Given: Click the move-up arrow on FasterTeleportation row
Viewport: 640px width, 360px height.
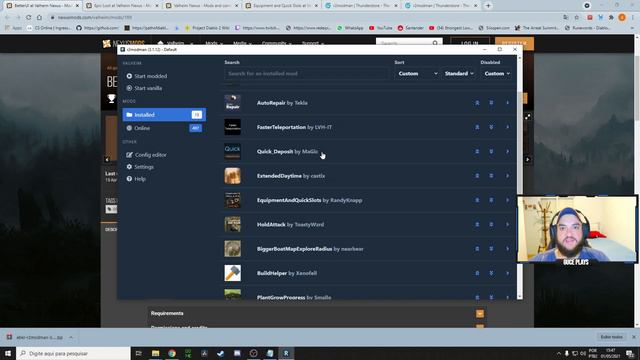Looking at the screenshot, I should (477, 127).
